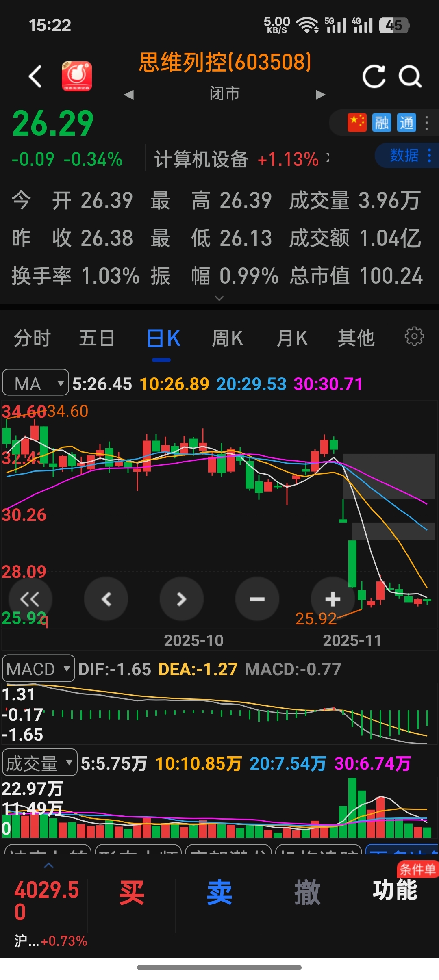Image resolution: width=439 pixels, height=980 pixels.
Task: Tap the 买 buy button
Action: click(132, 893)
